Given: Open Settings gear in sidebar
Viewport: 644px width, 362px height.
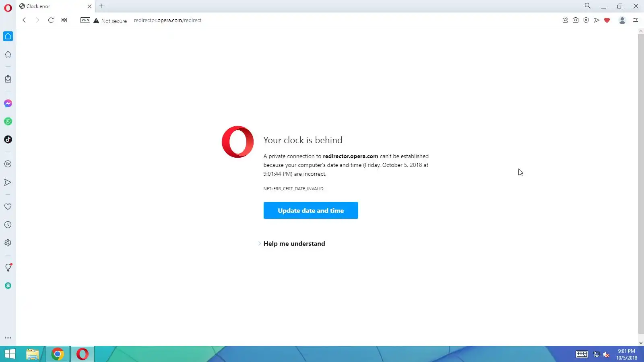Looking at the screenshot, I should click(8, 243).
